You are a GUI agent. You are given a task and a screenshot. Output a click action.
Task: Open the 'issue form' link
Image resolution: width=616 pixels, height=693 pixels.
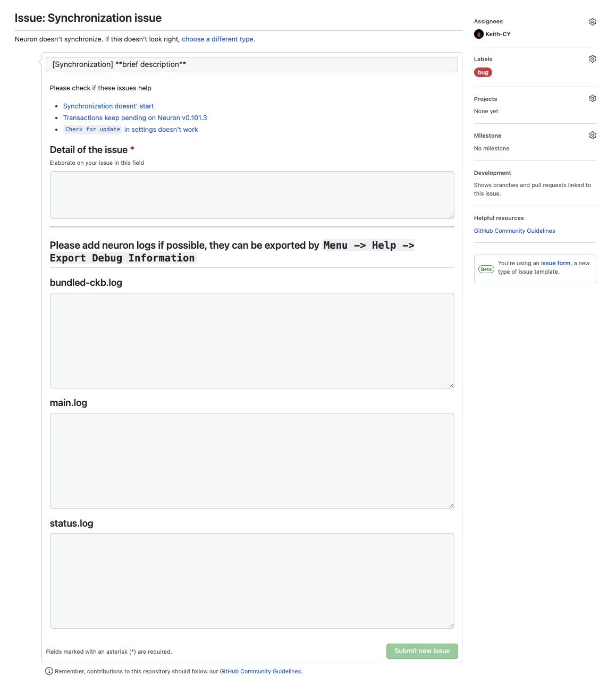click(x=555, y=263)
